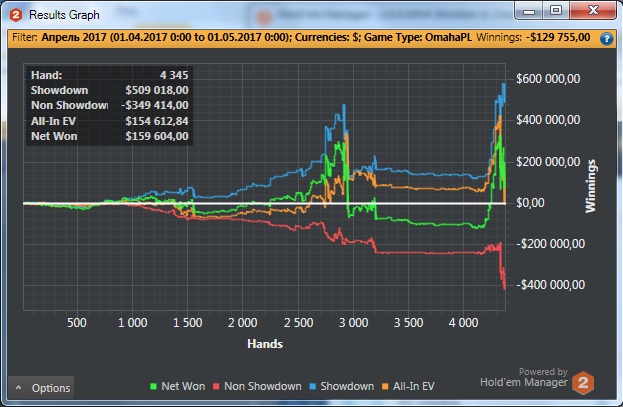Viewport: 623px width, 407px height.
Task: Expand the Options panel
Action: (41, 388)
